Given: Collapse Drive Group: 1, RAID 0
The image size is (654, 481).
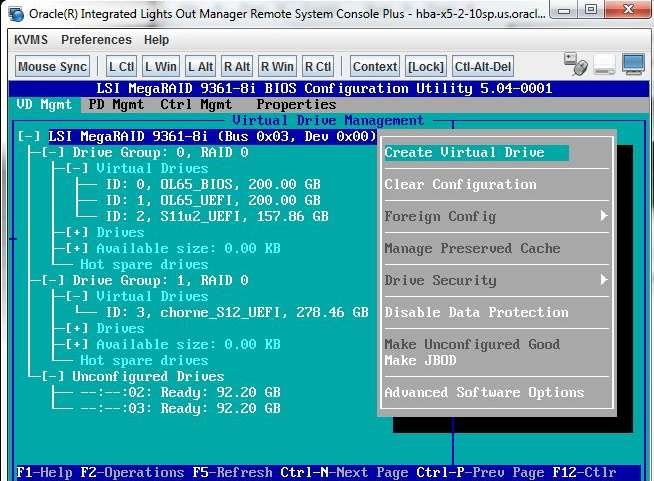Looking at the screenshot, I should (53, 280).
